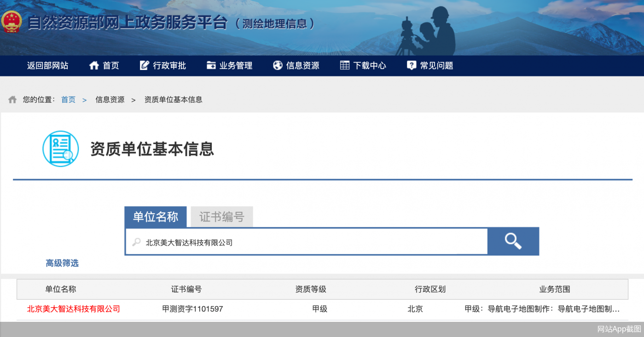Screen dimensions: 644x337
Task: Open 业务管理 menu item
Action: (236, 65)
